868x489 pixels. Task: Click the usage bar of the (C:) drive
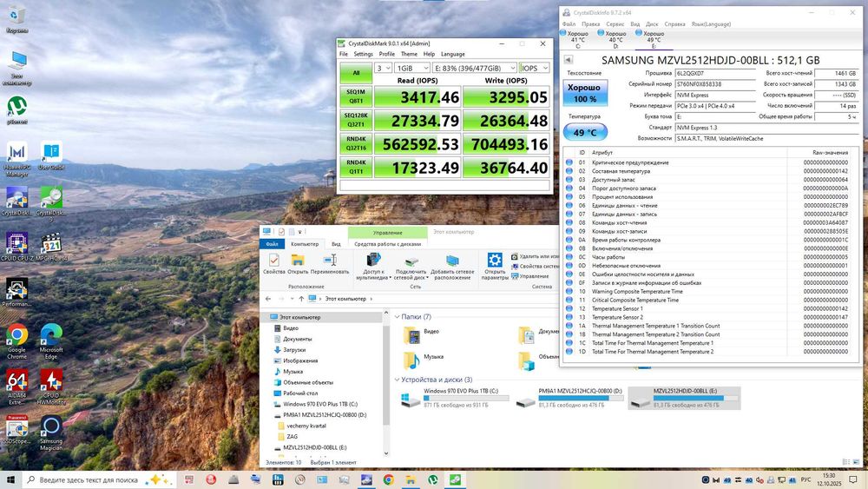[466, 398]
